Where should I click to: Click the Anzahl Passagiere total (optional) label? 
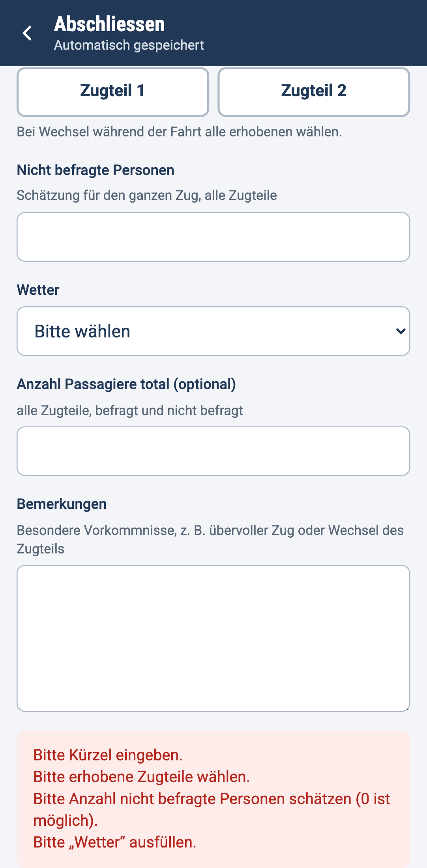point(126,384)
